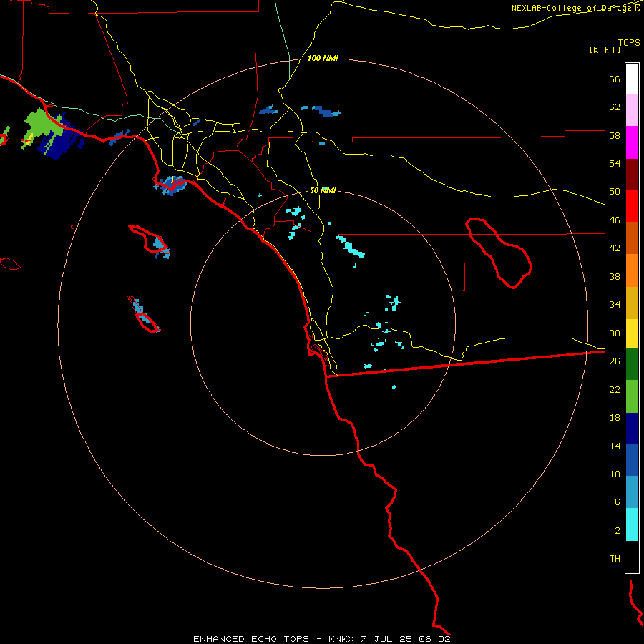Click the TH threshold legend label
The image size is (644, 644).
tap(615, 559)
